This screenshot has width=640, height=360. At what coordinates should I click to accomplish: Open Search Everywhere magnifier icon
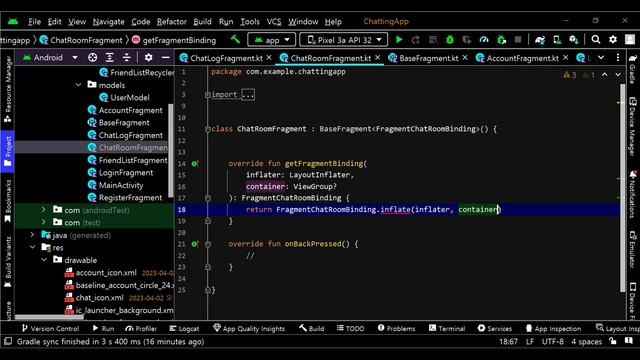596,40
